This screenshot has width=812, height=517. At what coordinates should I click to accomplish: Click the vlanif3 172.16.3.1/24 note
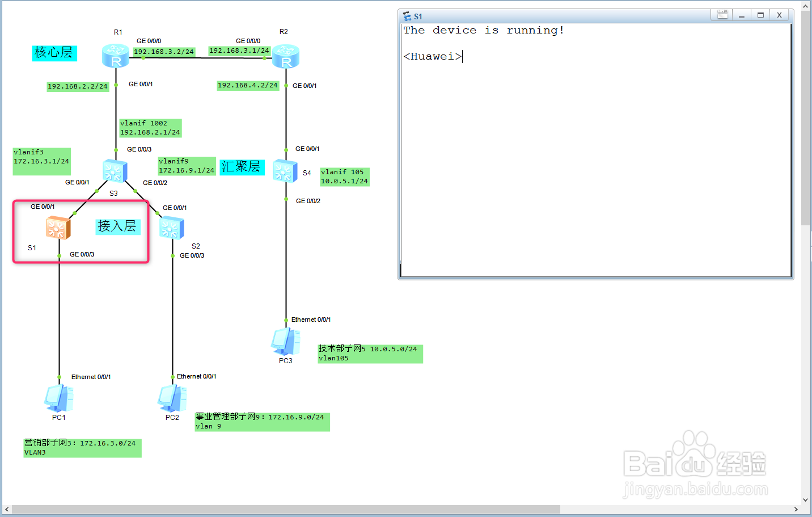[41, 161]
